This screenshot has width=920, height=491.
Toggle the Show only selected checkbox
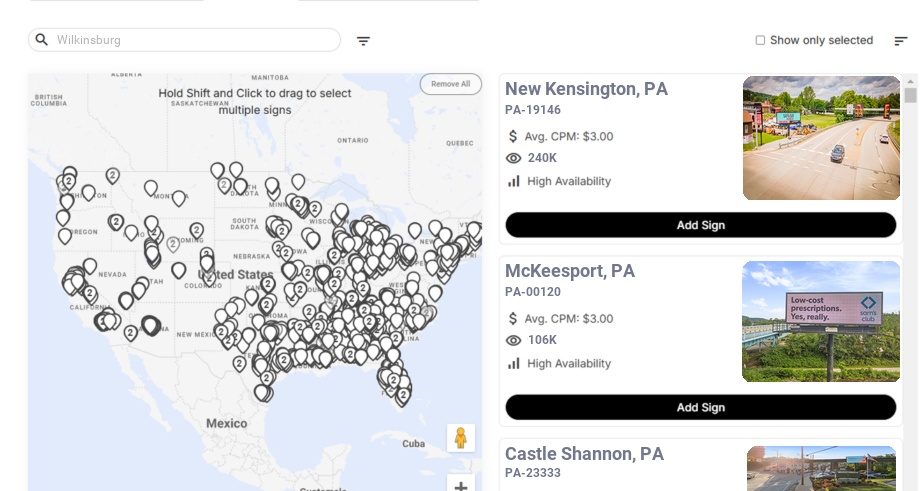pyautogui.click(x=760, y=41)
